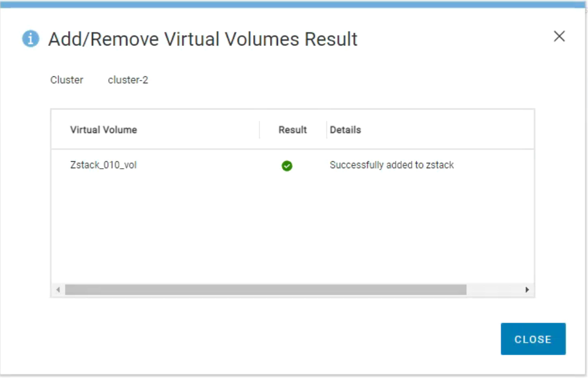The image size is (588, 378).
Task: Click the scrollbar's left arrow
Action: point(58,289)
